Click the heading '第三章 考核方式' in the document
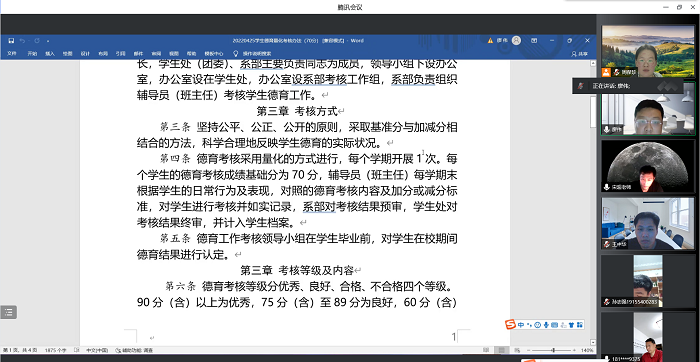The height and width of the screenshot is (362, 700). [297, 111]
